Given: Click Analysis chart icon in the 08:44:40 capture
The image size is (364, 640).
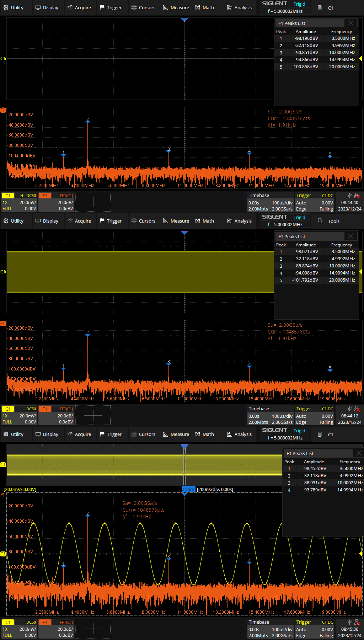Looking at the screenshot, I should [230, 7].
